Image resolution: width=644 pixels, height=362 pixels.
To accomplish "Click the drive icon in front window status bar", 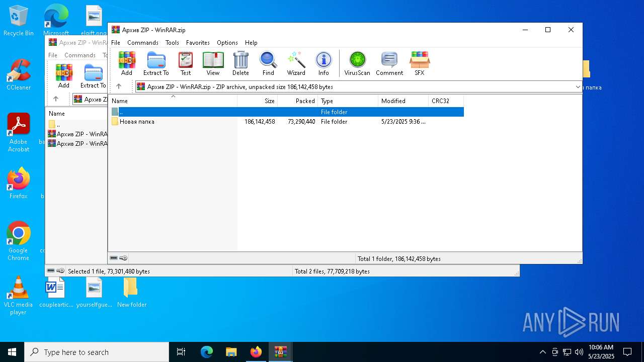I will 114,258.
